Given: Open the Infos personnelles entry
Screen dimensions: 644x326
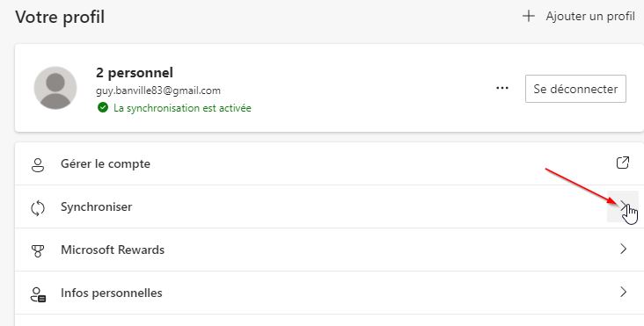Looking at the screenshot, I should 329,293.
